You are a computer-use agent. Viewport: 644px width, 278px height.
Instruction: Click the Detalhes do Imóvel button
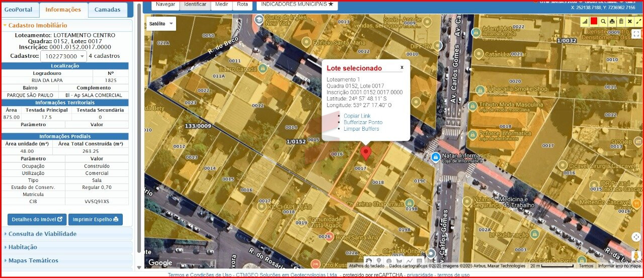(x=37, y=219)
